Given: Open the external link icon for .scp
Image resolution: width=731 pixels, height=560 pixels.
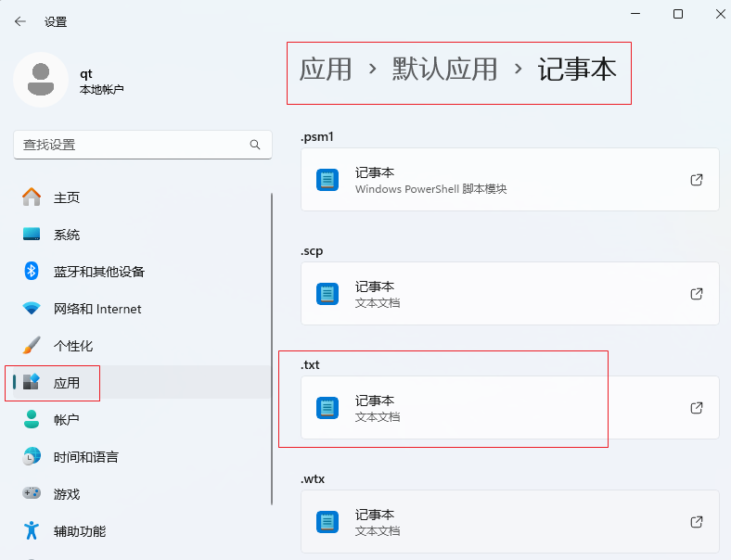Looking at the screenshot, I should pos(697,294).
